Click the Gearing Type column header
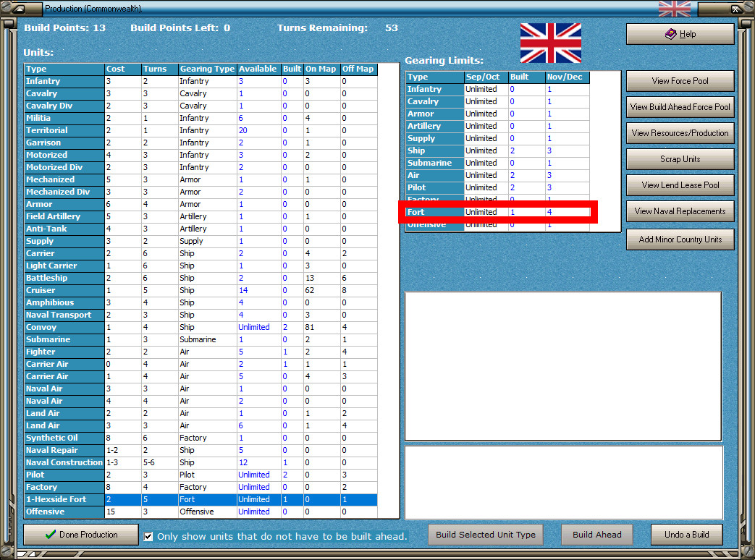This screenshot has width=755, height=560. [x=208, y=69]
